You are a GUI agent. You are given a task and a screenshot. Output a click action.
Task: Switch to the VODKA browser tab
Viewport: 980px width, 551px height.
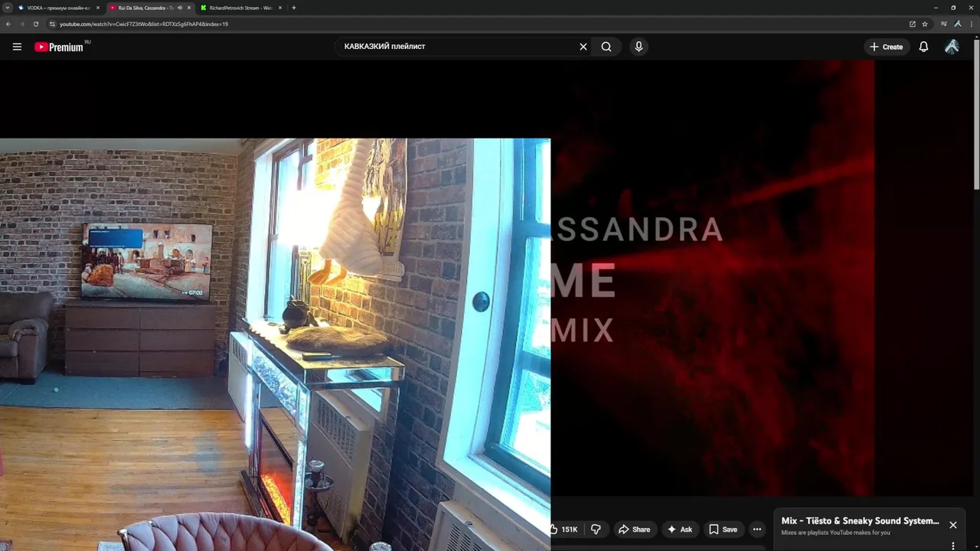point(59,8)
